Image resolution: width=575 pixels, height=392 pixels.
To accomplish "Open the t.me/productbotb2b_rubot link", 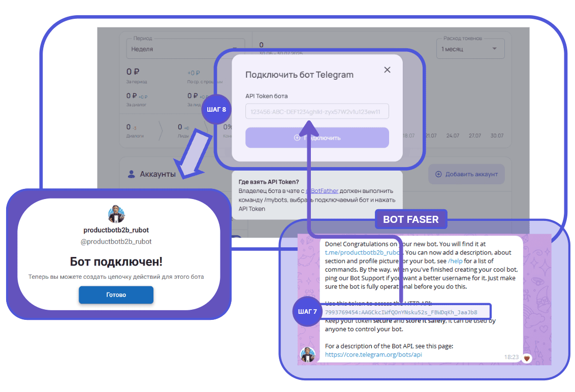I will 363,252.
